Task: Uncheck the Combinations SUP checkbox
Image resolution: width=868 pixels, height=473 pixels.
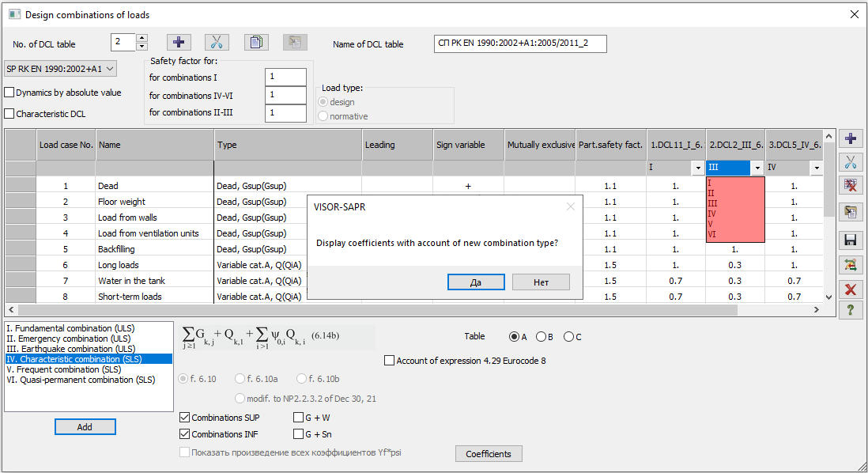Action: coord(185,418)
